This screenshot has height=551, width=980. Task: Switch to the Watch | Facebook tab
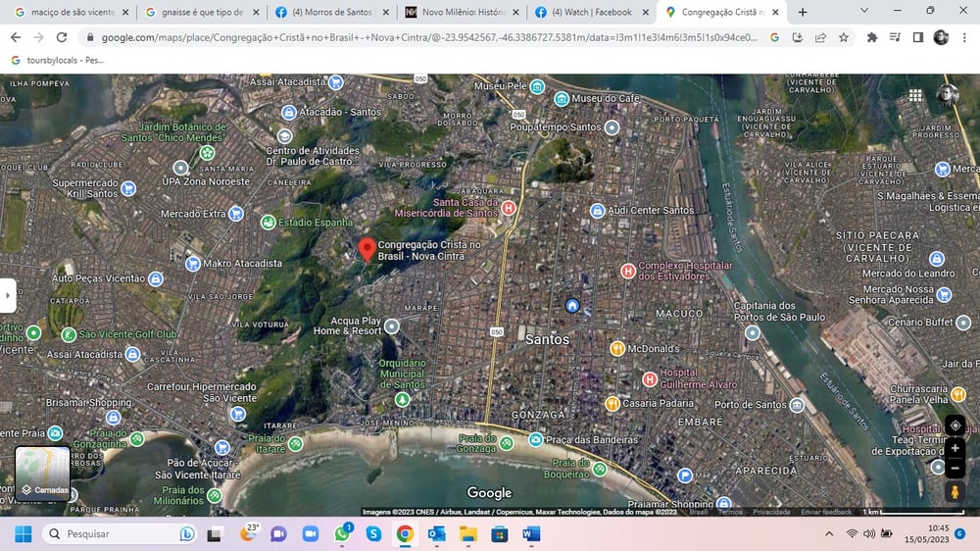[591, 12]
